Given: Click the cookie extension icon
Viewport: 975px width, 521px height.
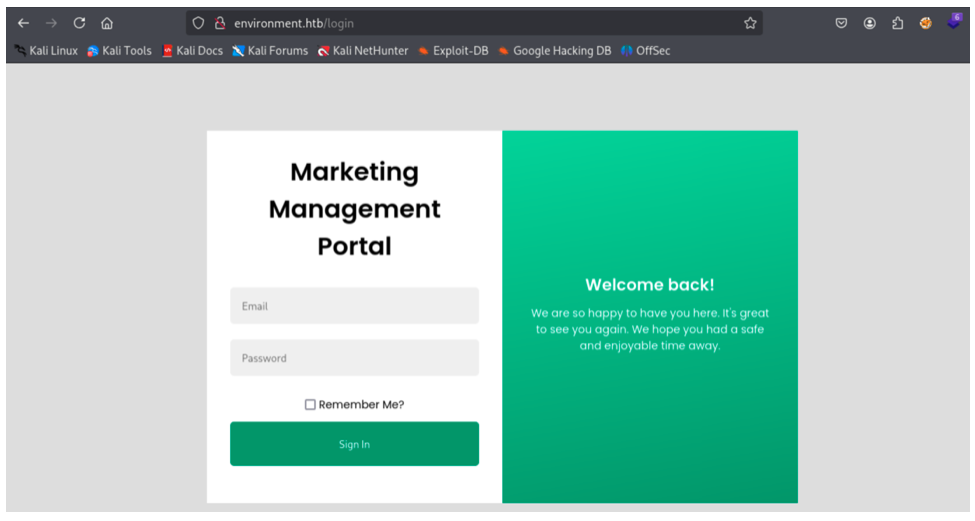Looking at the screenshot, I should pyautogui.click(x=925, y=23).
